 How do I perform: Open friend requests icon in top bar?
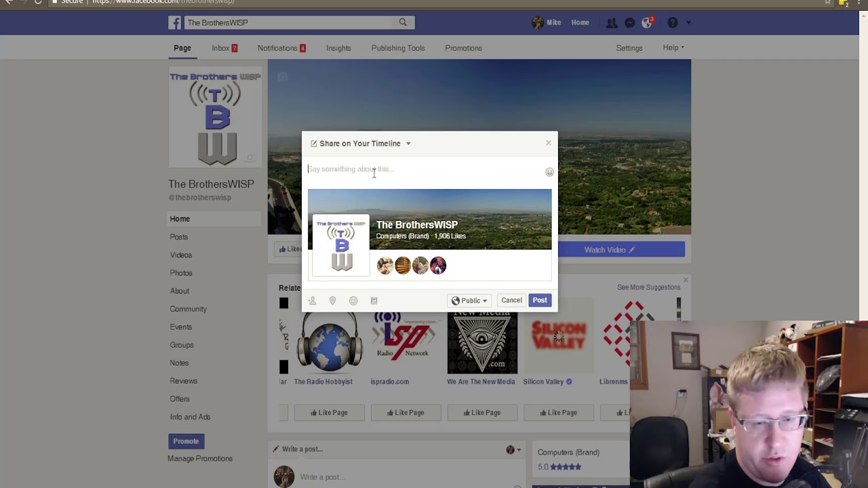click(x=612, y=22)
